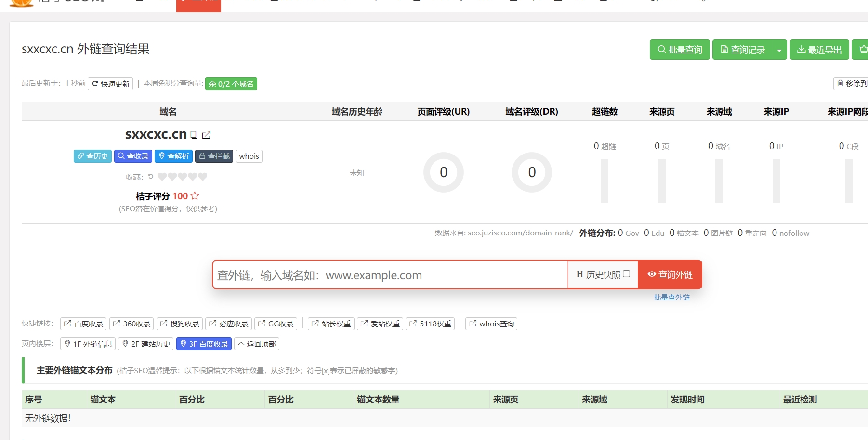The height and width of the screenshot is (440, 868).
Task: Click the 锚文本数量 table header
Action: 378,400
